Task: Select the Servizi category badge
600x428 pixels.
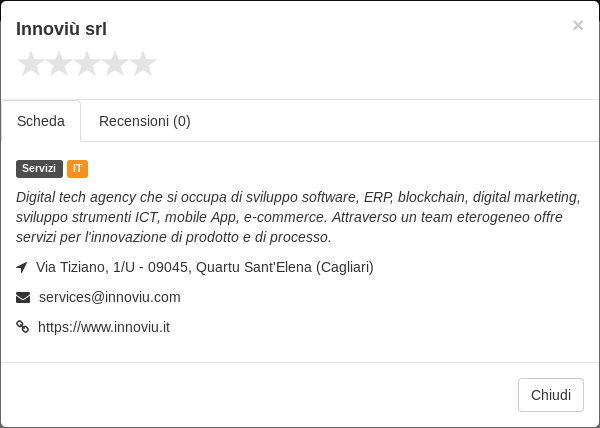Action: click(39, 169)
